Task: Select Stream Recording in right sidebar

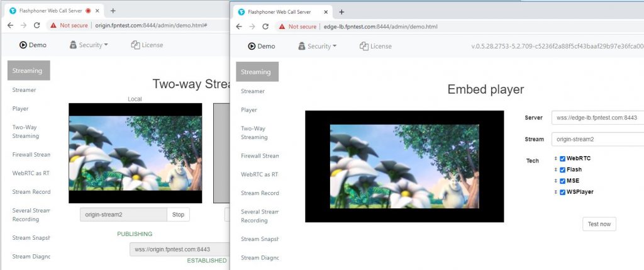Action: [260, 193]
